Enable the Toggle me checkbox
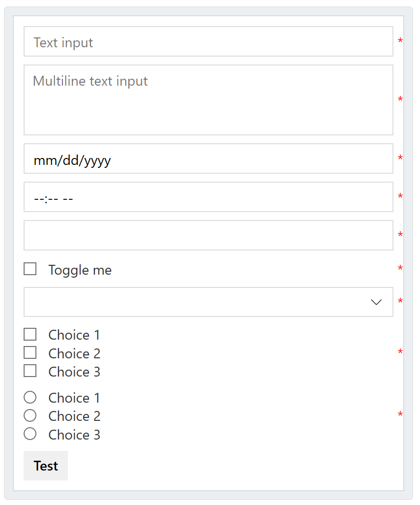 pyautogui.click(x=30, y=269)
